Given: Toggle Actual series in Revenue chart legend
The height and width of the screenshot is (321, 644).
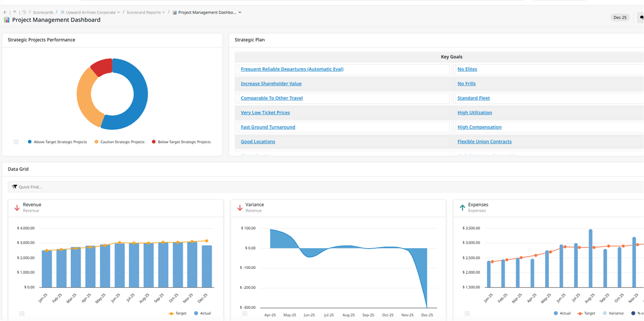Looking at the screenshot, I should coord(202,313).
